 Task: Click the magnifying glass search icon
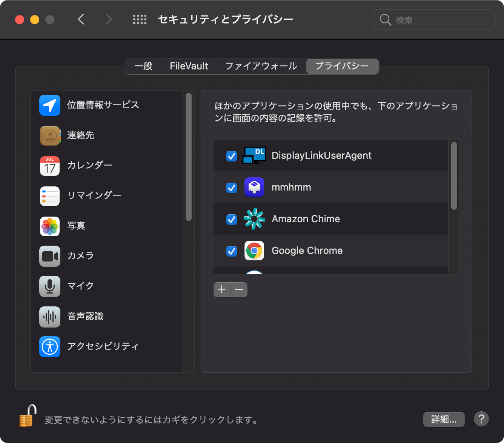(385, 20)
